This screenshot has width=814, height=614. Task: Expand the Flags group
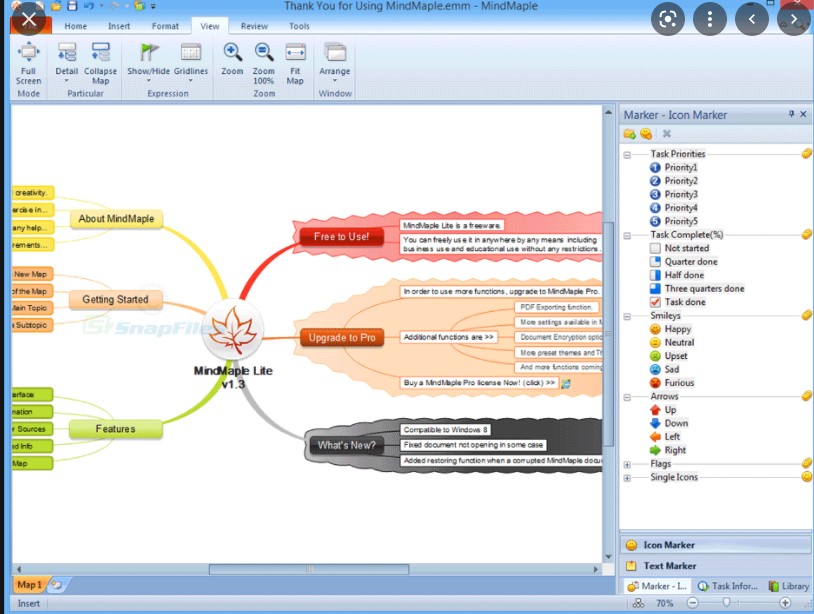coord(627,465)
